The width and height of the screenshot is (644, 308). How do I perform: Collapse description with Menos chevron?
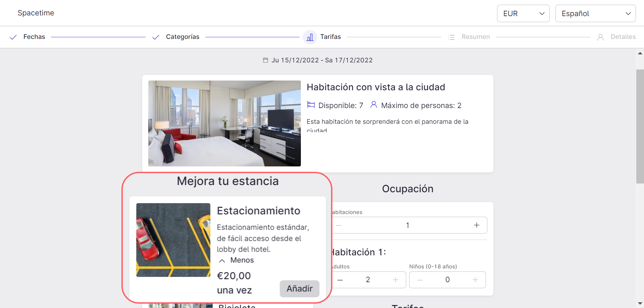[x=222, y=261]
